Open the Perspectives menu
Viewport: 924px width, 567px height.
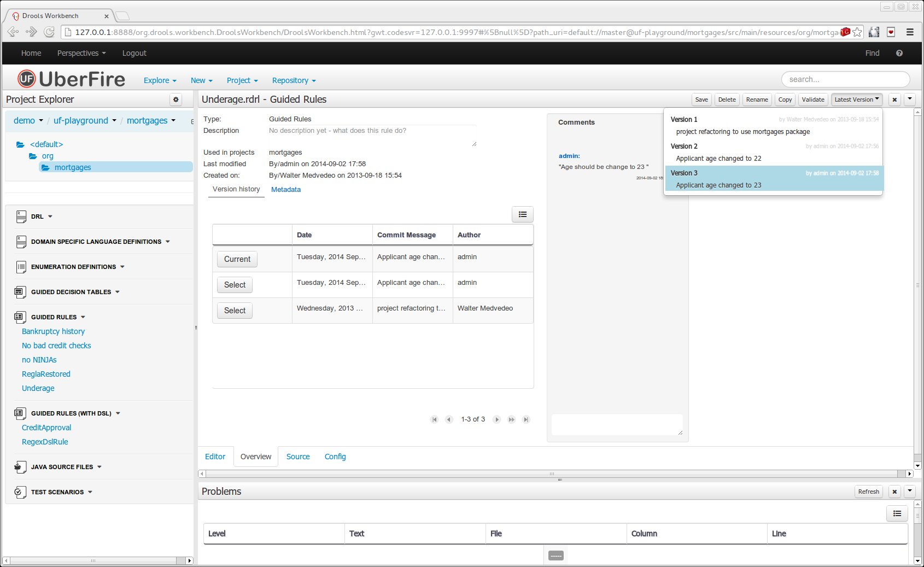[x=81, y=53]
